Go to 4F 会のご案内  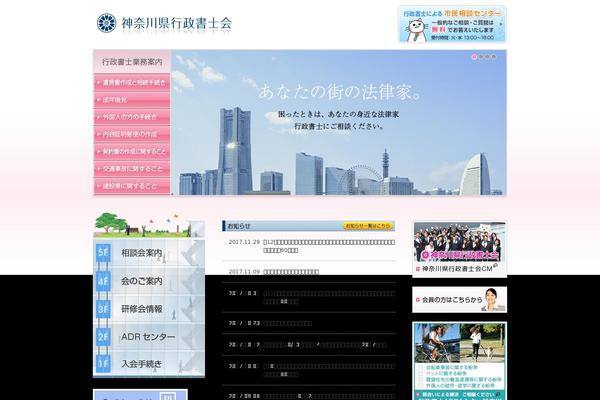coord(149,281)
